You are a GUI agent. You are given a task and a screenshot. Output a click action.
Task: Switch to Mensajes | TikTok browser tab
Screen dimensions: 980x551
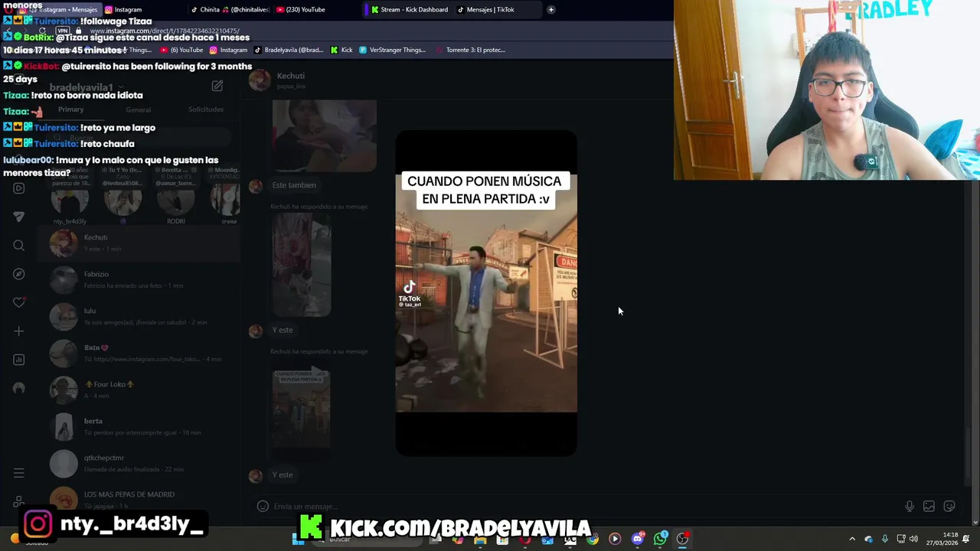pos(486,9)
